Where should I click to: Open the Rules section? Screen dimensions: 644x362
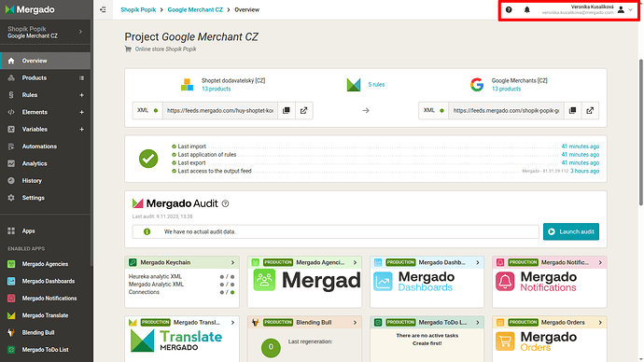(30, 95)
